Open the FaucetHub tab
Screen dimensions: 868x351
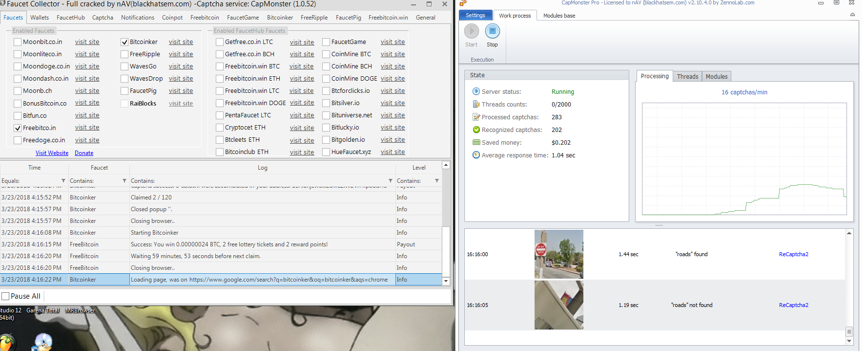71,18
